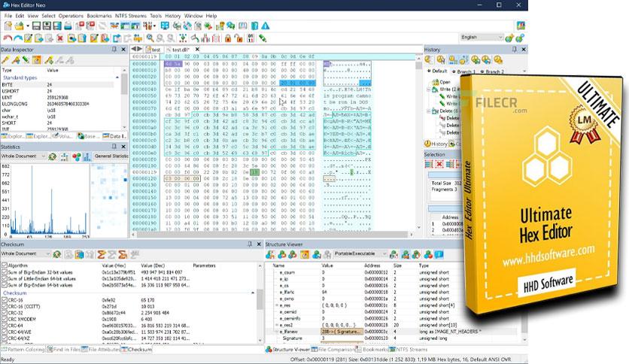Viewport: 629px width, 364px height.
Task: Uncheck Sum of Little-Endian 64-bit values
Action: (5, 278)
